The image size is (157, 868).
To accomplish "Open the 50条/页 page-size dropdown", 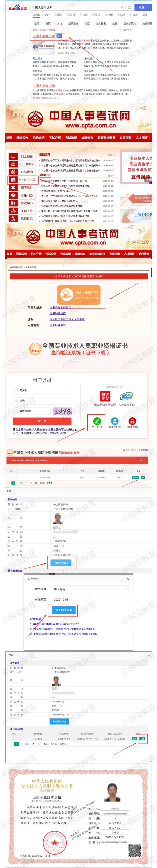I will point(51,483).
